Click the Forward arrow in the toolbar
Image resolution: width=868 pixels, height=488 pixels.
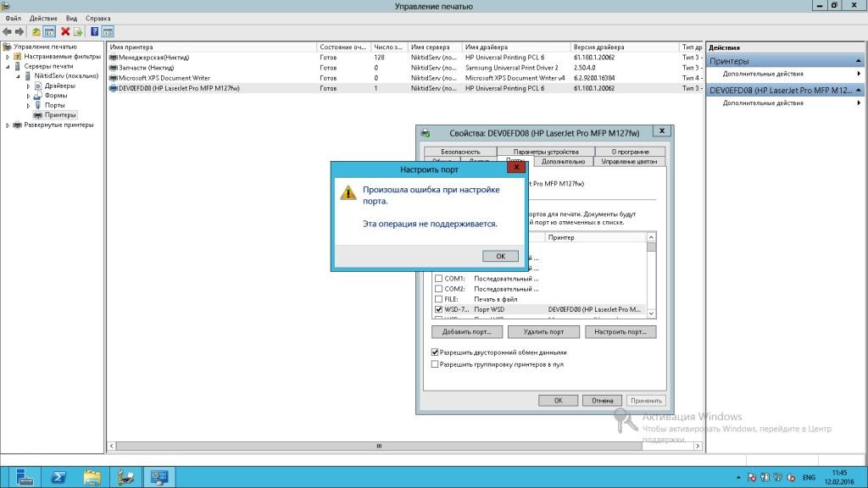pyautogui.click(x=19, y=32)
